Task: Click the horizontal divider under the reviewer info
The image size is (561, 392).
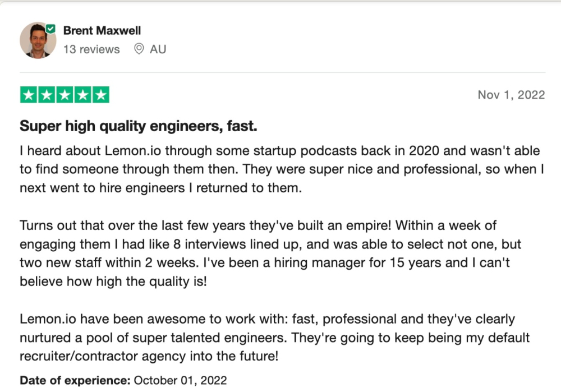Action: point(283,72)
